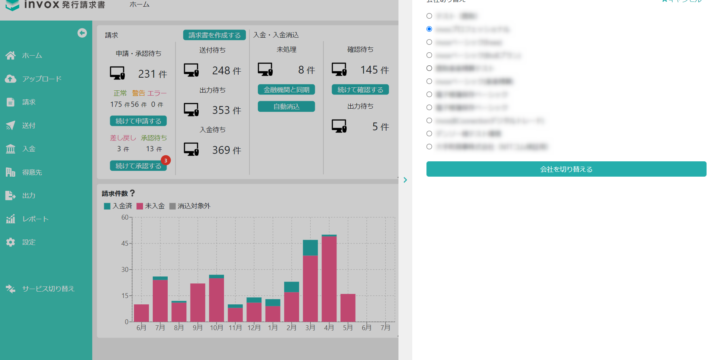
Task: Expand the side panel chevron arrow
Action: coord(405,180)
